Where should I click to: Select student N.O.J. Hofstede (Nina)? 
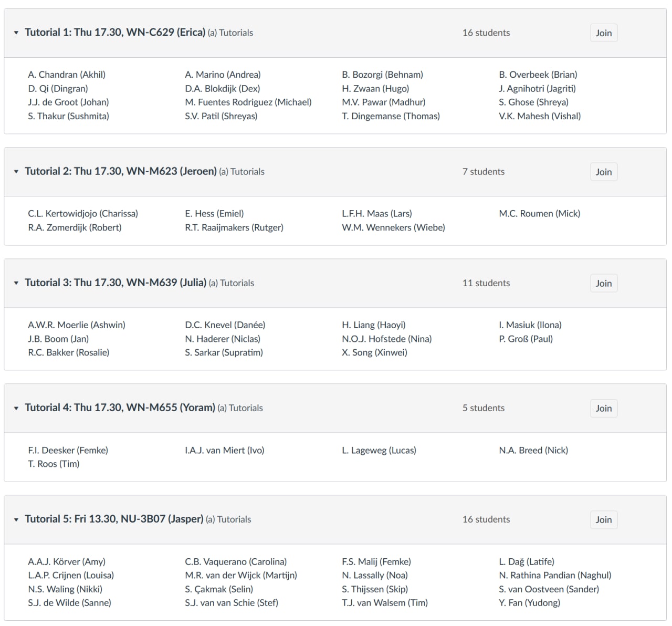(x=386, y=339)
